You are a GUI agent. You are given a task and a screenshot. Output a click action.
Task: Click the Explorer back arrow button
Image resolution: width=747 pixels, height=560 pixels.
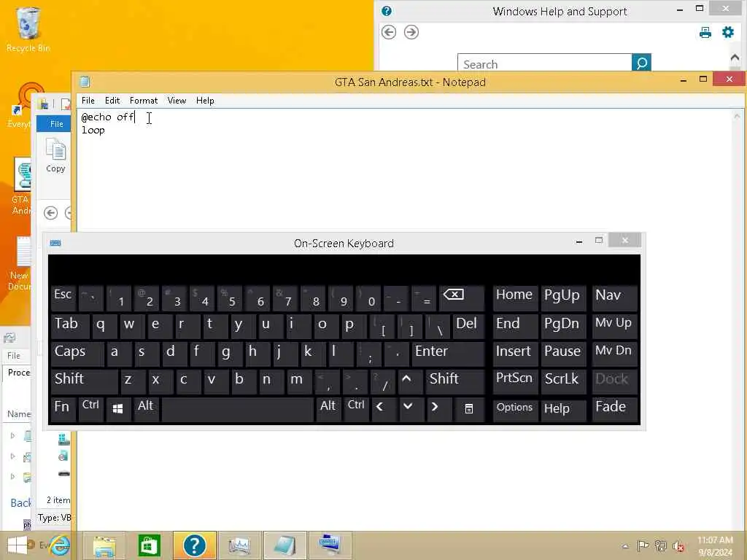50,213
